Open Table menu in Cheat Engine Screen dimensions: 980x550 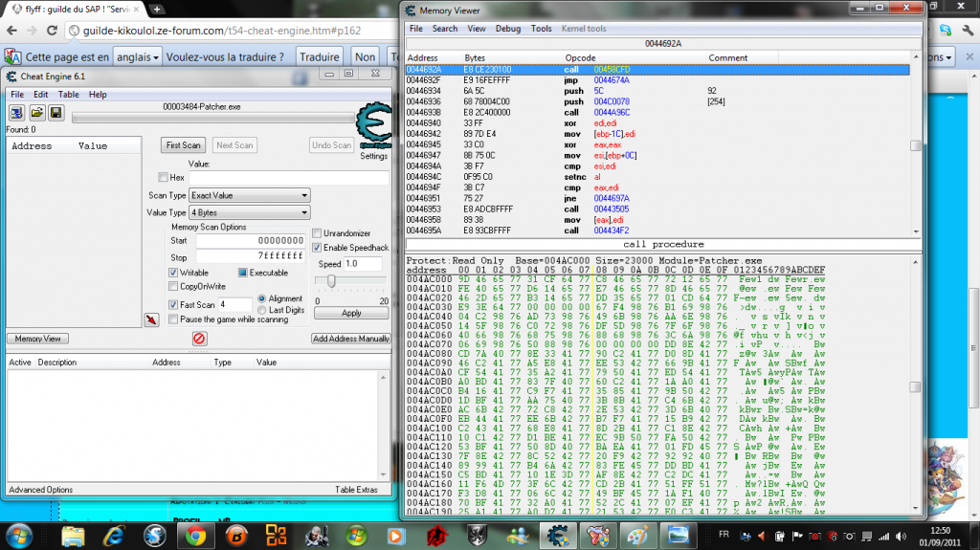tap(69, 95)
